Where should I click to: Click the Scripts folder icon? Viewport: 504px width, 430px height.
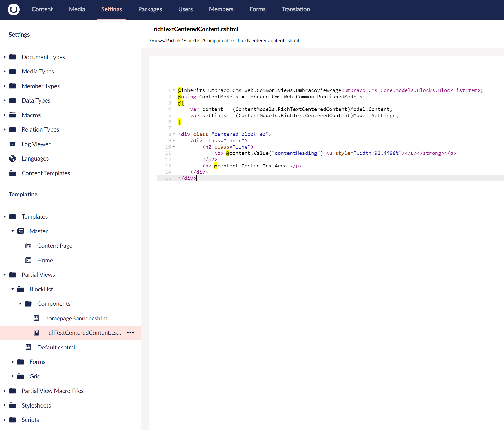click(x=13, y=420)
